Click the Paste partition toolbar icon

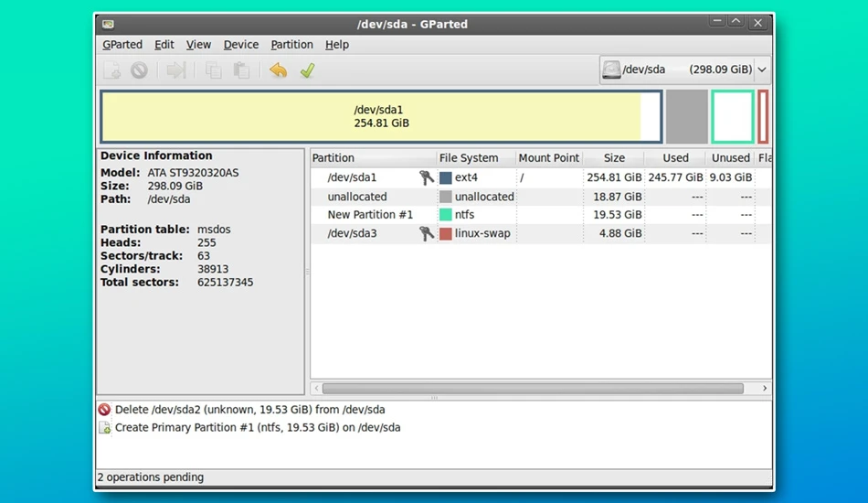(x=241, y=70)
